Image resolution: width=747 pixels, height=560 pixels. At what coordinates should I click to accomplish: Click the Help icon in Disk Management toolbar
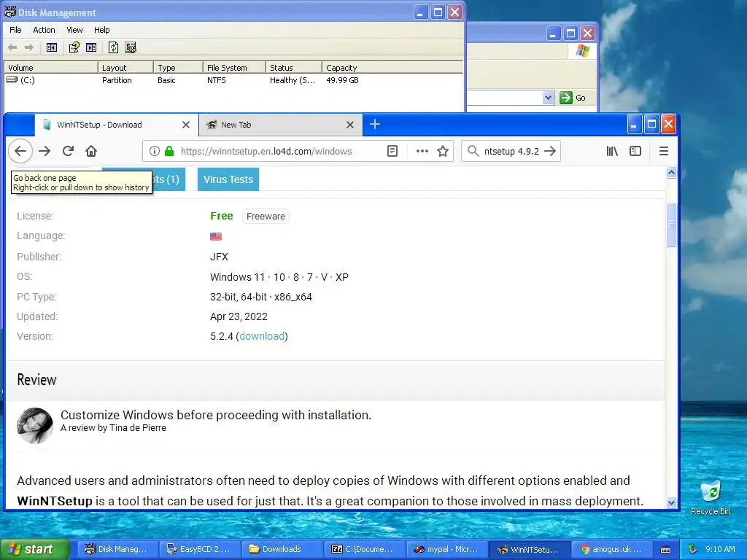[x=74, y=47]
